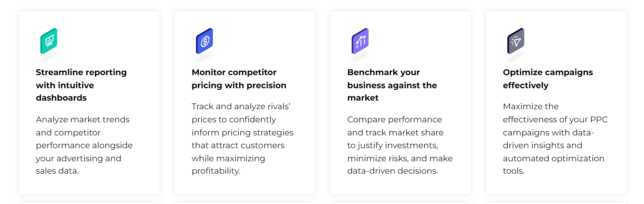Open the 'Monitor competitor pricing with precision' heading
The width and height of the screenshot is (644, 204).
click(239, 79)
